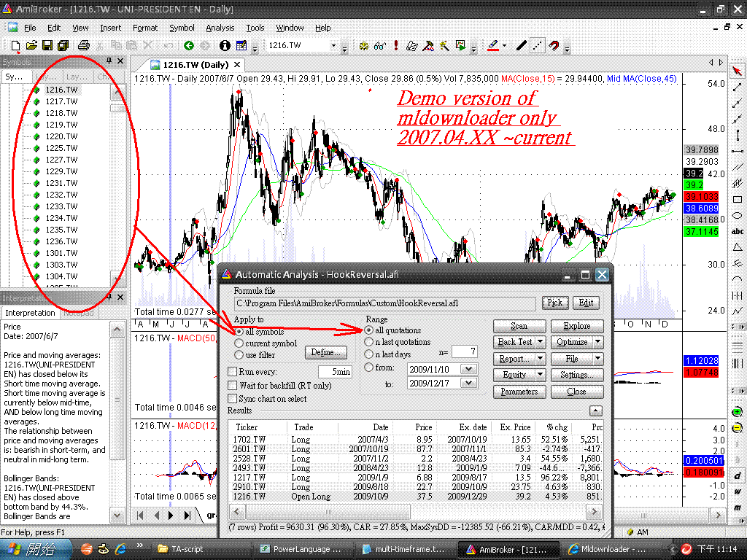
Task: Click the results horizontal scrollbar thumb
Action: point(328,513)
